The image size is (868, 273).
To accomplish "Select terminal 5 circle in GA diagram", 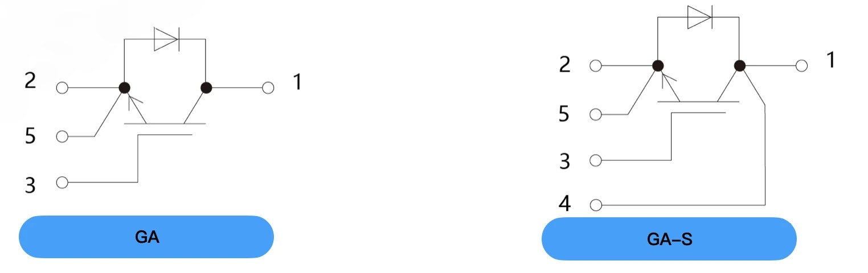I will coord(63,136).
